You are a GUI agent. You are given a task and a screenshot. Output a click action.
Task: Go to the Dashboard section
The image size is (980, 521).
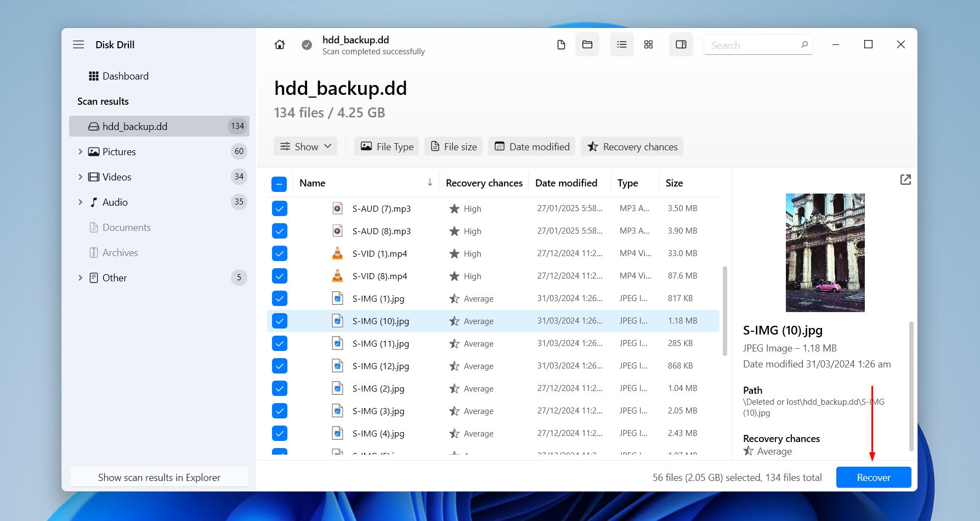coord(125,76)
